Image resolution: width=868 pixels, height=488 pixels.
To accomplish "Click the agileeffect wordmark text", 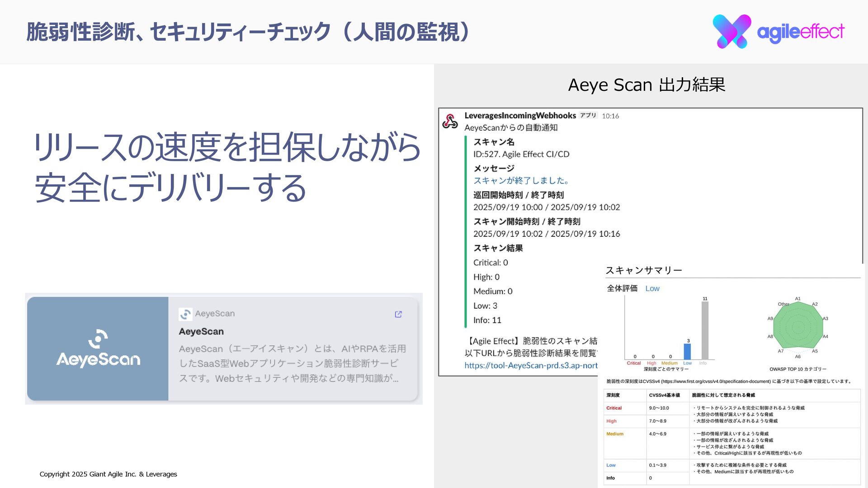I will tap(800, 32).
